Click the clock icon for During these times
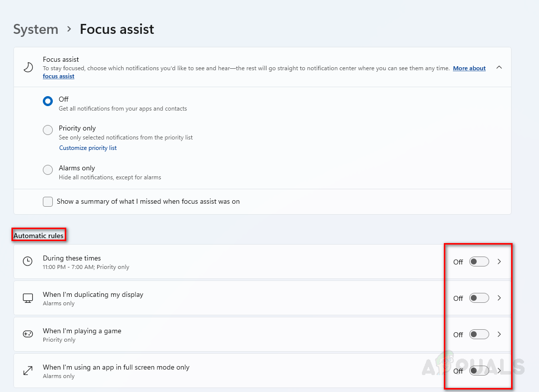Screen dimensions: 539x392 [x=28, y=261]
